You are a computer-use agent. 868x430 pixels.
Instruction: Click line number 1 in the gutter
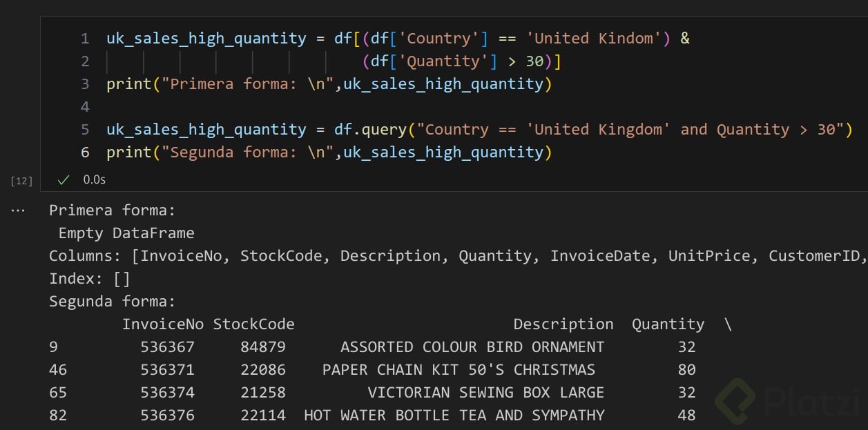coord(85,39)
